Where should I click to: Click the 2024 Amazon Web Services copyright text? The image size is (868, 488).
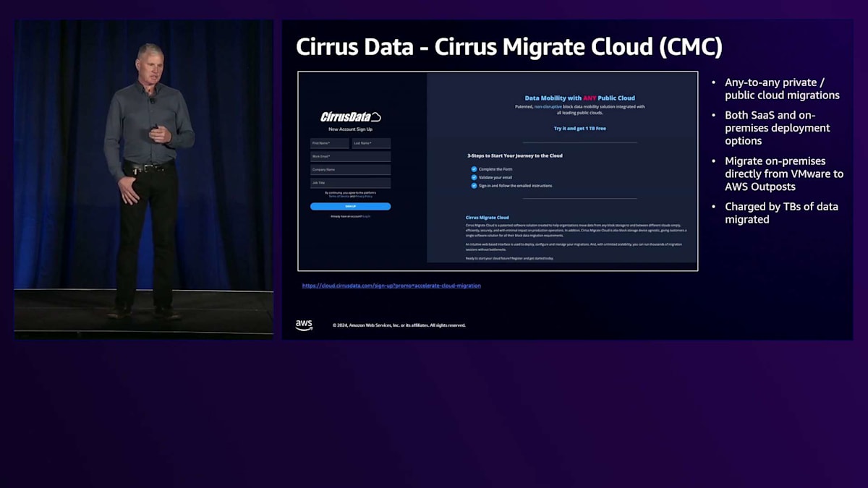399,325
